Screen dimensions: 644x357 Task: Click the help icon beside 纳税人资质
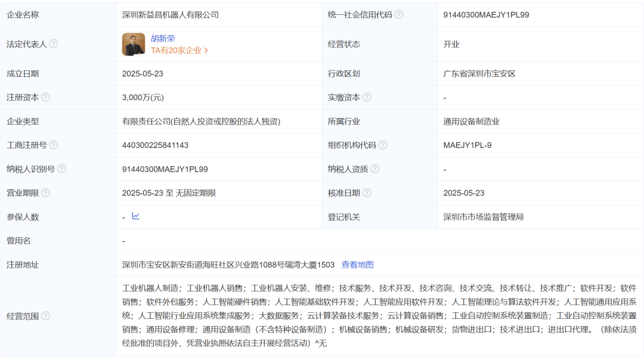[374, 169]
